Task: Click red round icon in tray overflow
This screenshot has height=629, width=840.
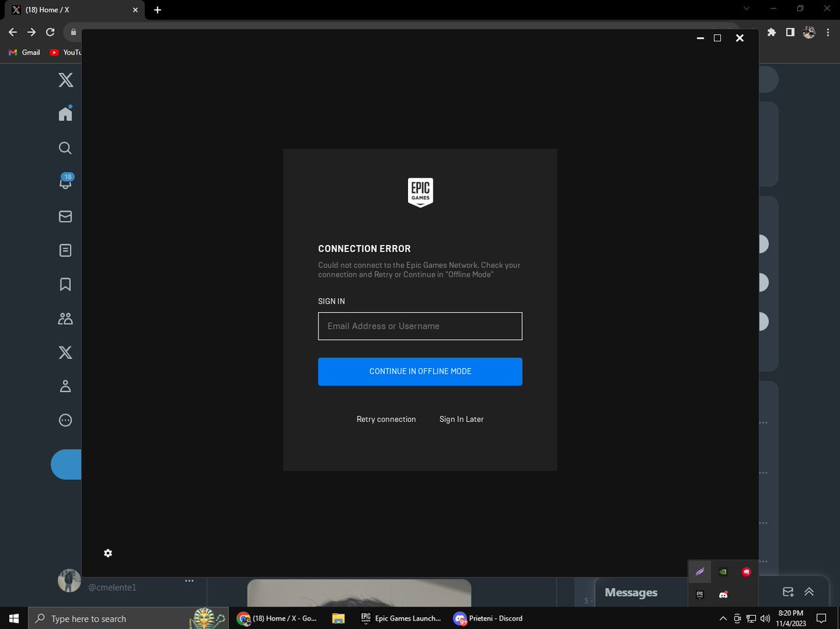Action: click(x=746, y=572)
